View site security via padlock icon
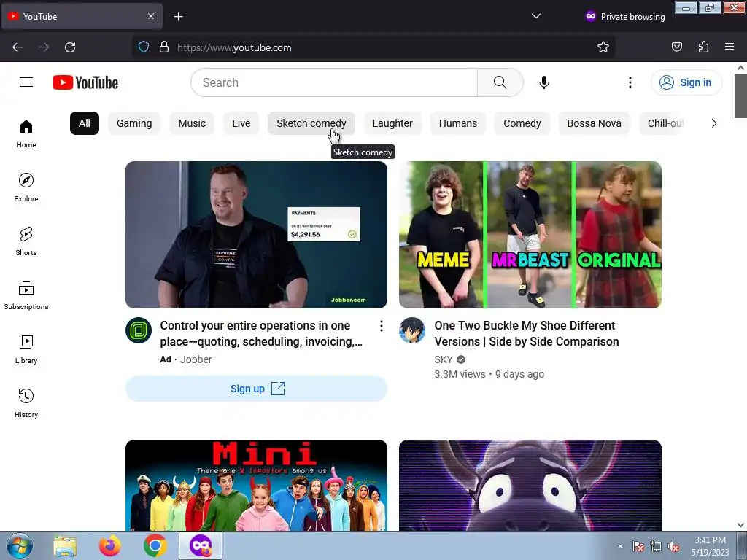This screenshot has width=747, height=560. pyautogui.click(x=164, y=47)
